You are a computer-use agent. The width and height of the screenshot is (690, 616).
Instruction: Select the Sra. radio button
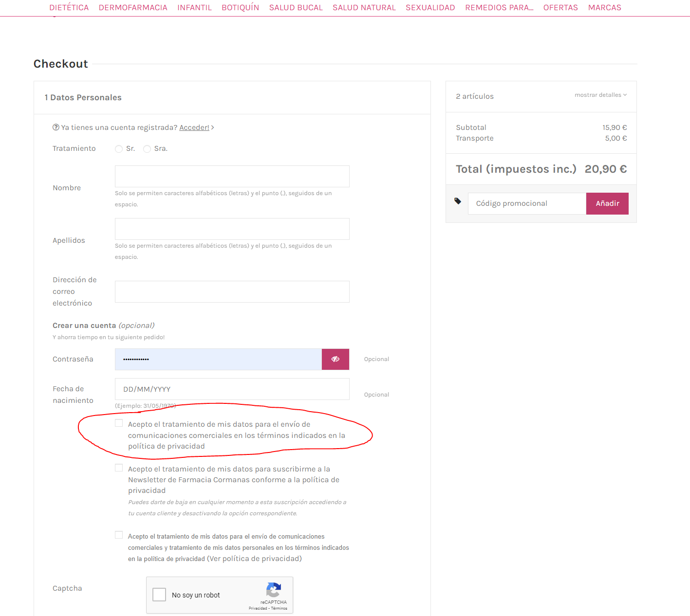pos(147,149)
